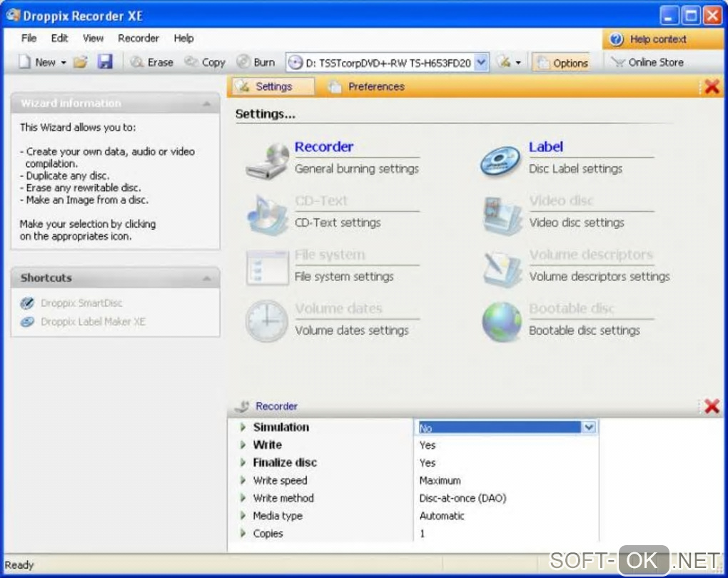Click the Erase toolbar button

click(152, 62)
